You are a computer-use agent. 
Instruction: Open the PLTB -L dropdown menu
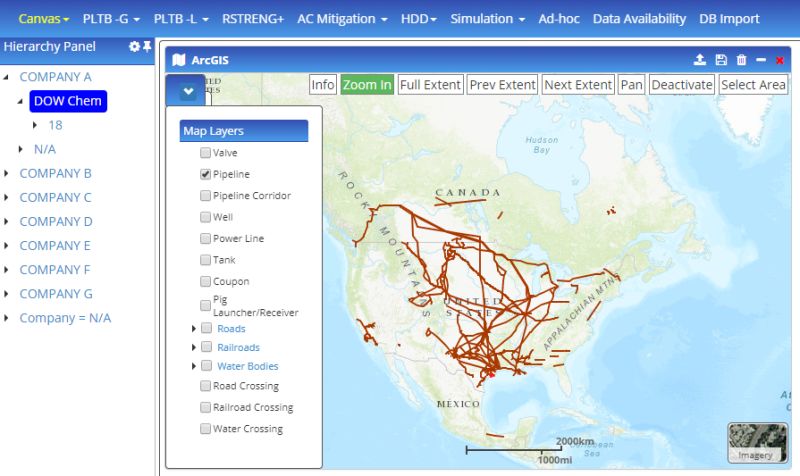click(181, 19)
